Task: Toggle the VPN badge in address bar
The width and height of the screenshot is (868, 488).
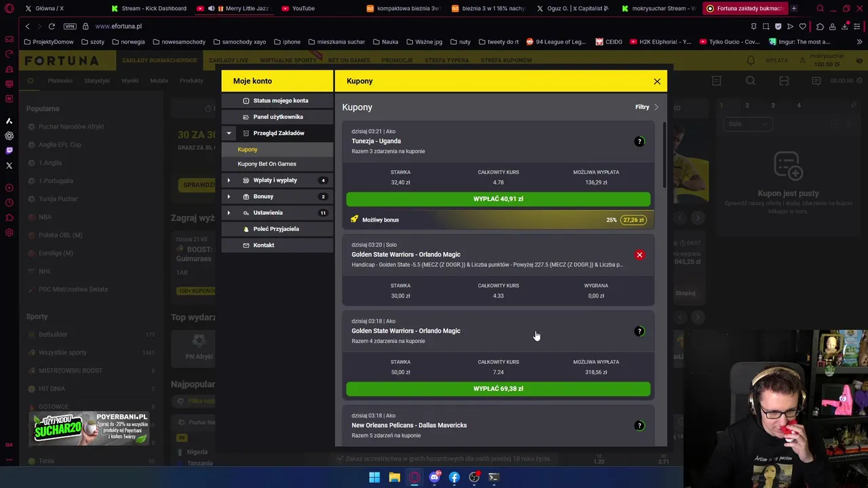Action: coord(70,26)
